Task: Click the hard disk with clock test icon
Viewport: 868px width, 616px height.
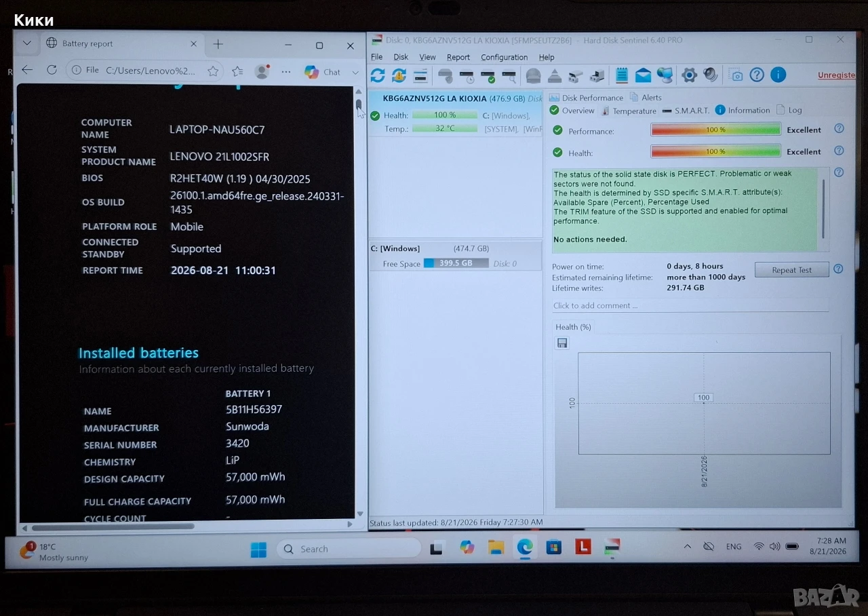Action: pos(467,75)
